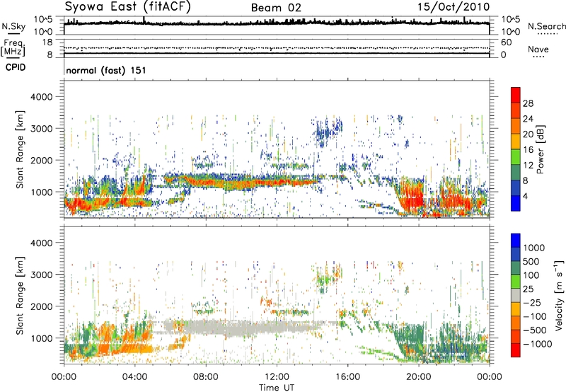
Task: Click the N.Sky noise trace in the top panel
Action: point(277,23)
